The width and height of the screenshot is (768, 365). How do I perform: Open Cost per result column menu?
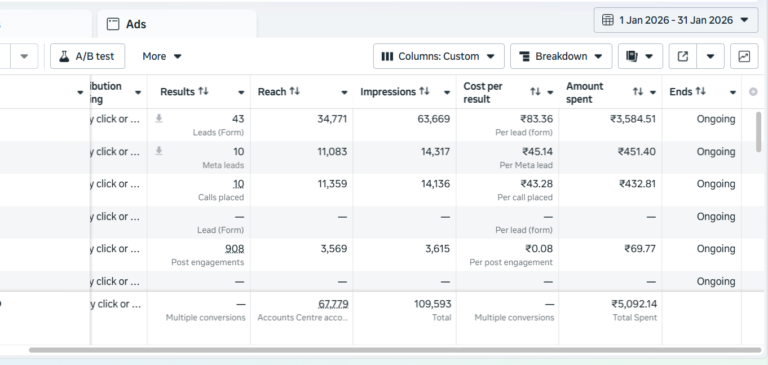coord(550,93)
